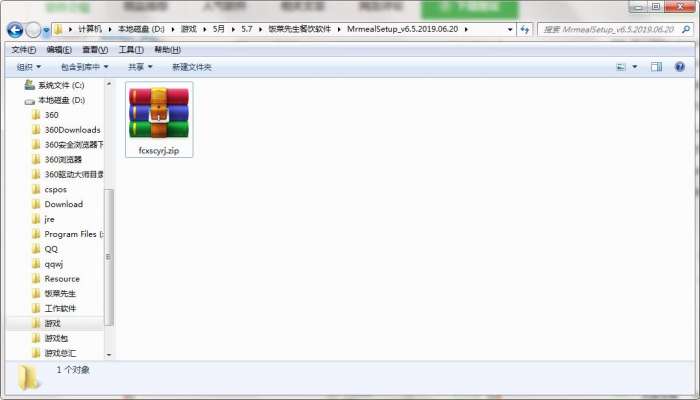The width and height of the screenshot is (700, 400).
Task: Select the fcxscyrj.zip archive icon
Action: pos(159,113)
